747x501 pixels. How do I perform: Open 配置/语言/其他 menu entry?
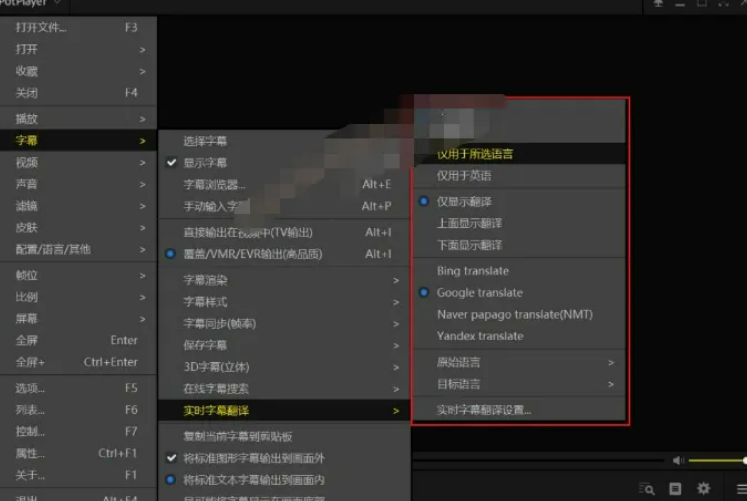[78, 250]
